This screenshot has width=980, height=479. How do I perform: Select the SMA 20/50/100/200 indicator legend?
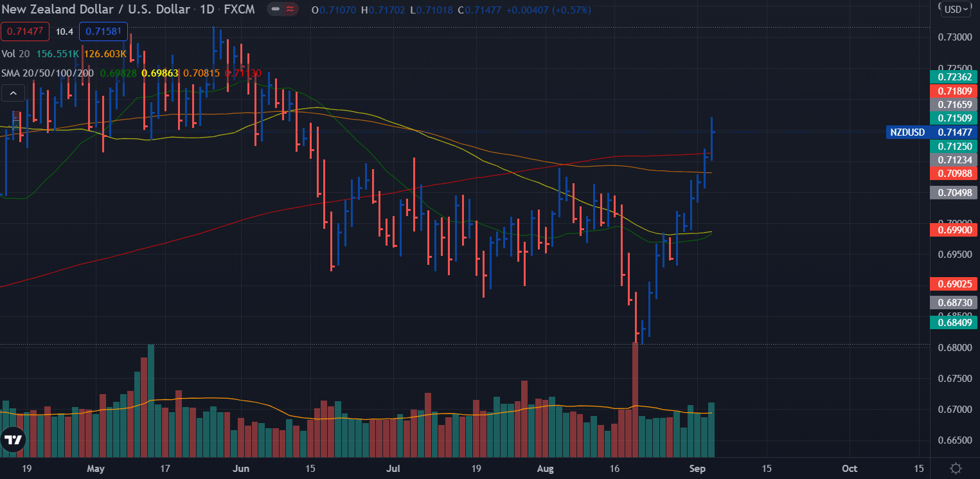click(x=48, y=73)
